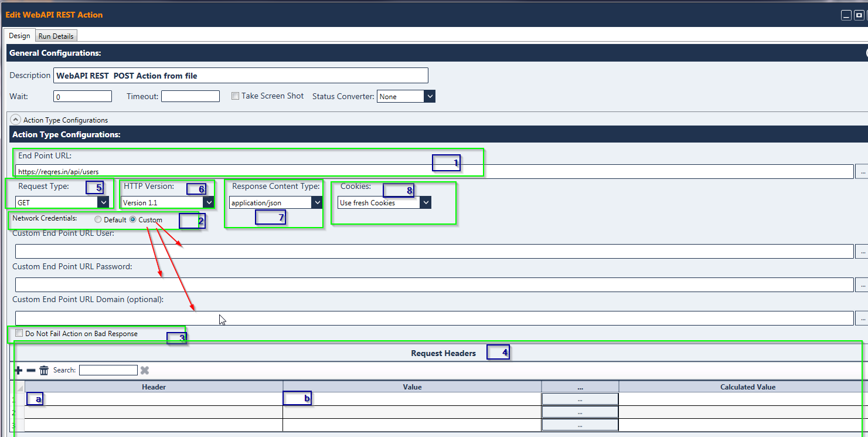Viewport: 868px width, 437px height.
Task: Click the Timeout input field
Action: click(x=190, y=96)
